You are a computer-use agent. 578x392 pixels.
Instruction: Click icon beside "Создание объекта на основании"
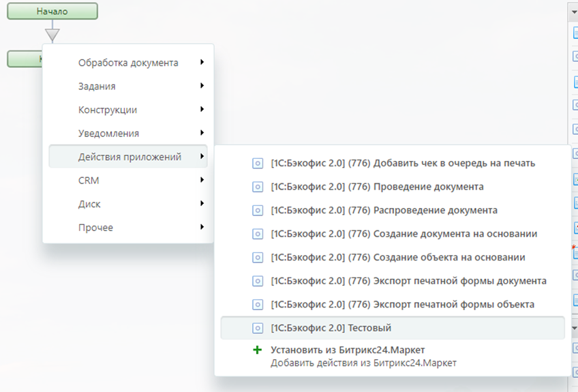point(258,258)
